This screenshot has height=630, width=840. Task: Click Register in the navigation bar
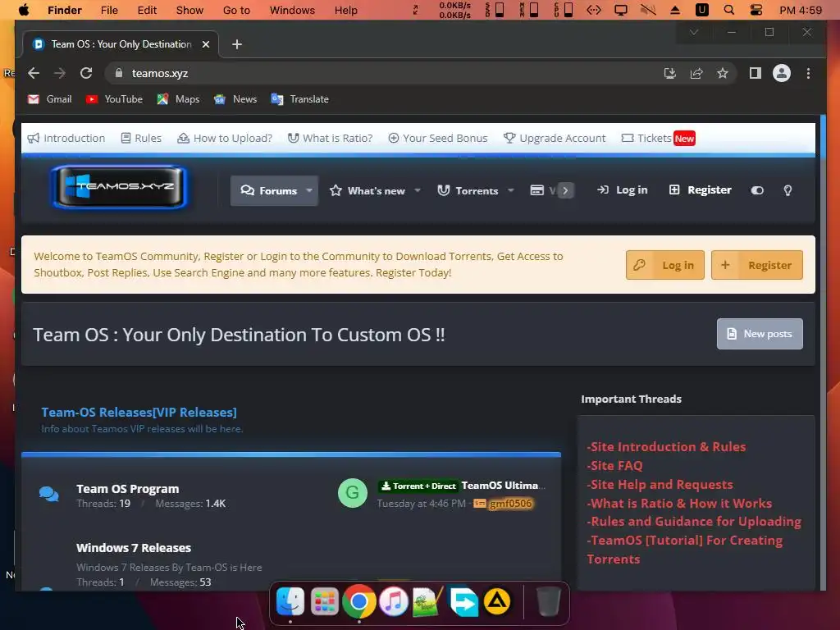701,190
